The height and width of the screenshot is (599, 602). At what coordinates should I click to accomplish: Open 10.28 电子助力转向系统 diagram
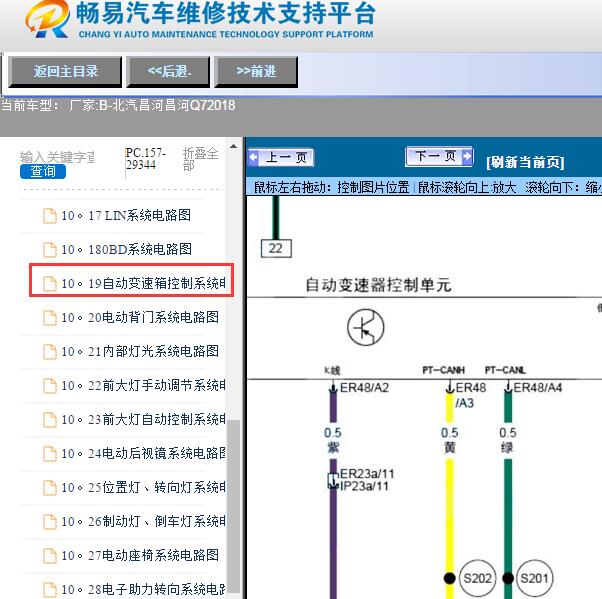click(143, 590)
